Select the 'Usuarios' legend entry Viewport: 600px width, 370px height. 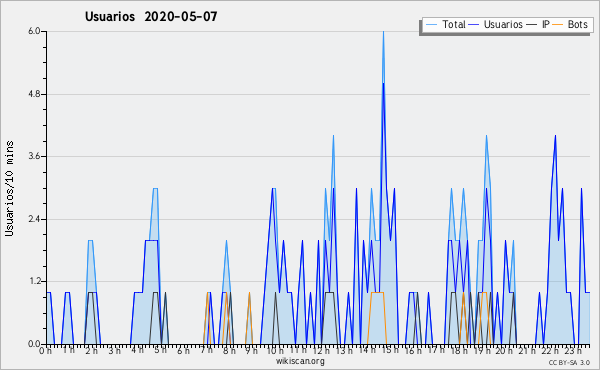503,24
